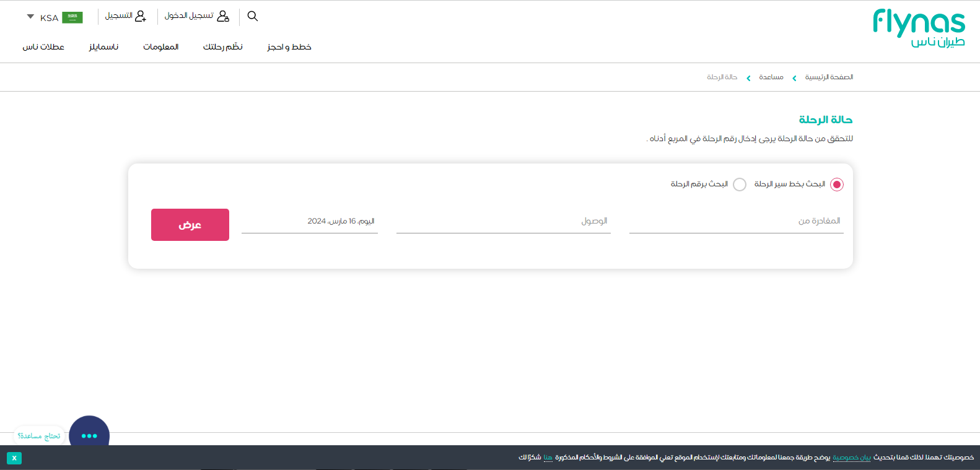The width and height of the screenshot is (980, 470).
Task: Open the chat bubble help widget
Action: 89,435
